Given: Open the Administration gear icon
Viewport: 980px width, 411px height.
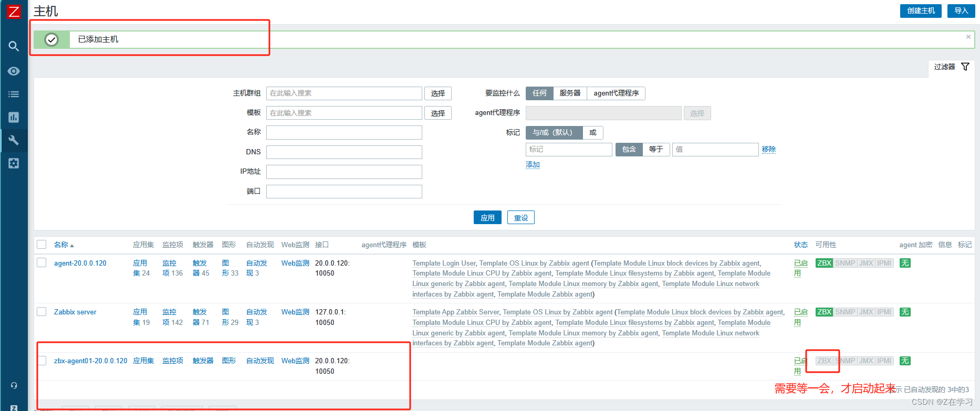Looking at the screenshot, I should (14, 163).
